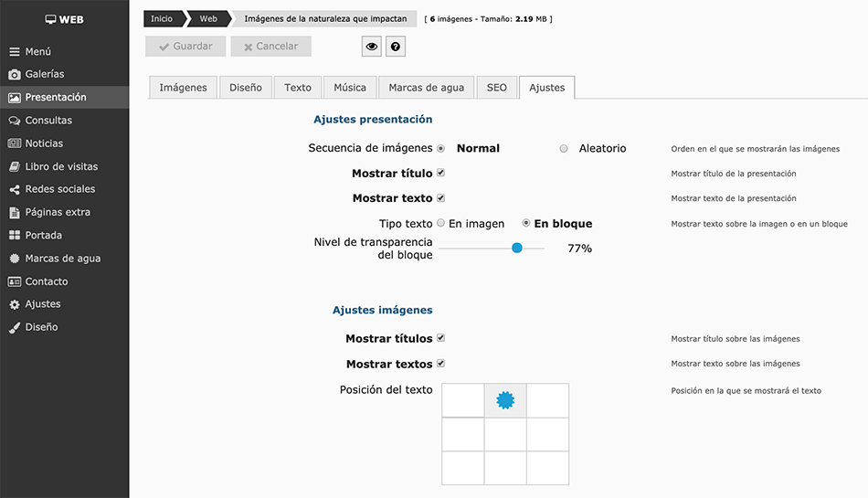Toggle the Mostrar título checkbox
Image resolution: width=868 pixels, height=498 pixels.
pyautogui.click(x=440, y=173)
